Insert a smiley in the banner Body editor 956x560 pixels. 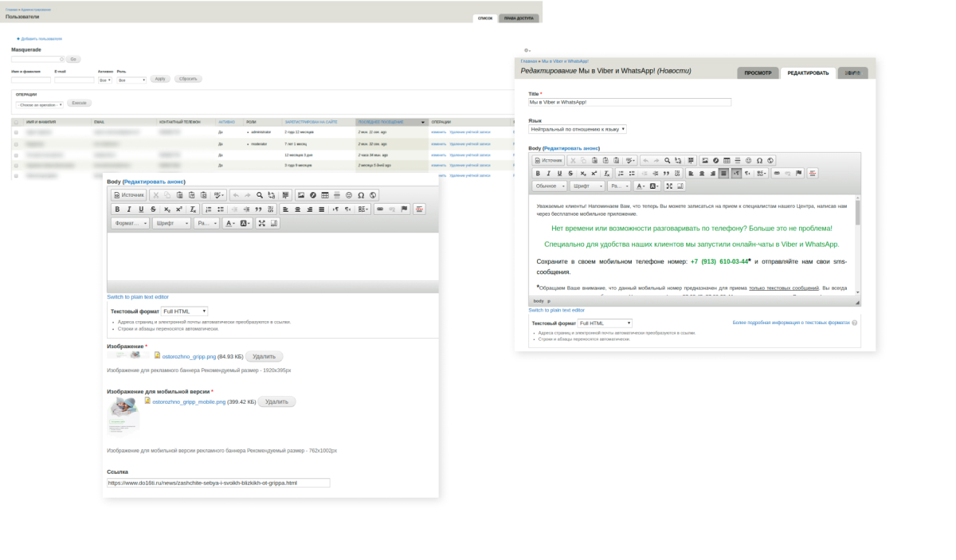pyautogui.click(x=349, y=195)
